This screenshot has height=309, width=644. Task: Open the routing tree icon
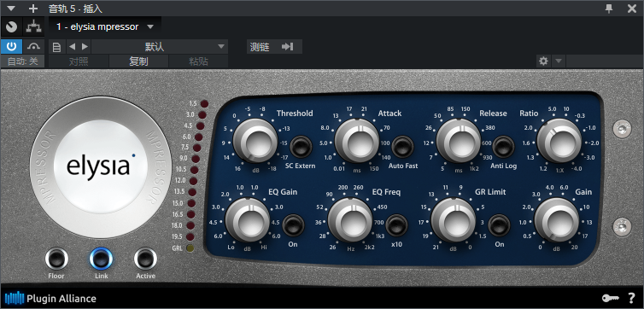[33, 27]
